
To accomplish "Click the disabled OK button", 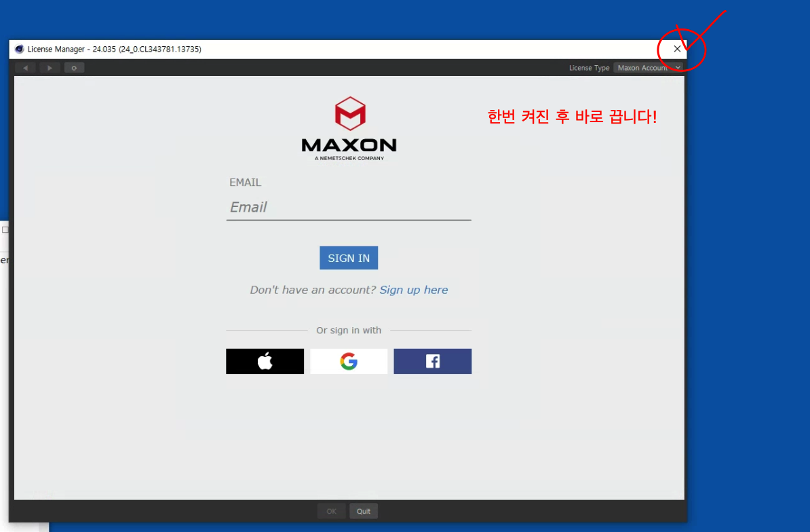I will [x=332, y=512].
